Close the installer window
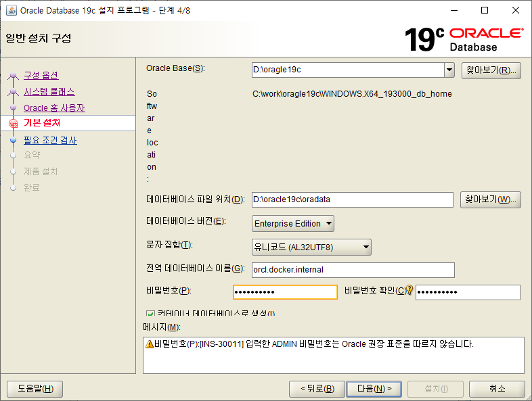 point(515,10)
